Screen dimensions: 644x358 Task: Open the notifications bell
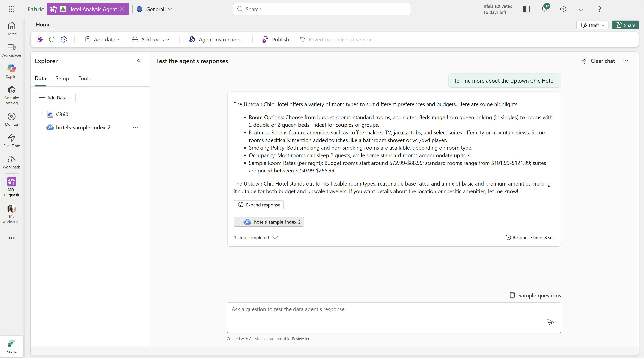[545, 9]
